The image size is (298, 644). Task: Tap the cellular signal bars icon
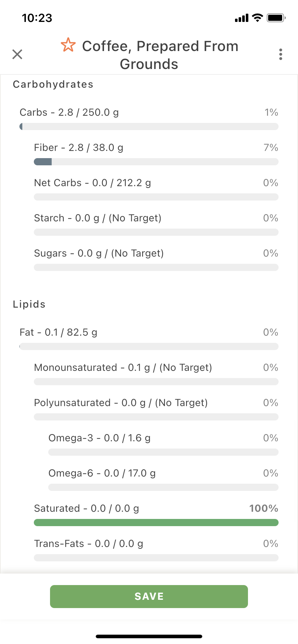[x=241, y=18]
